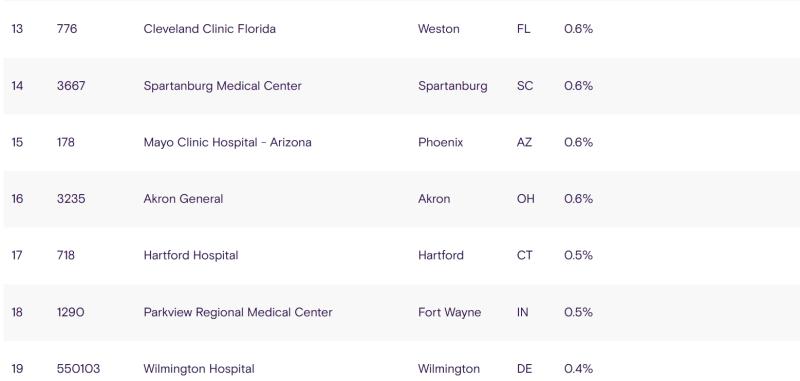Select Hartford Hospital name
Viewport: 800px width, 381px height.
coord(191,255)
